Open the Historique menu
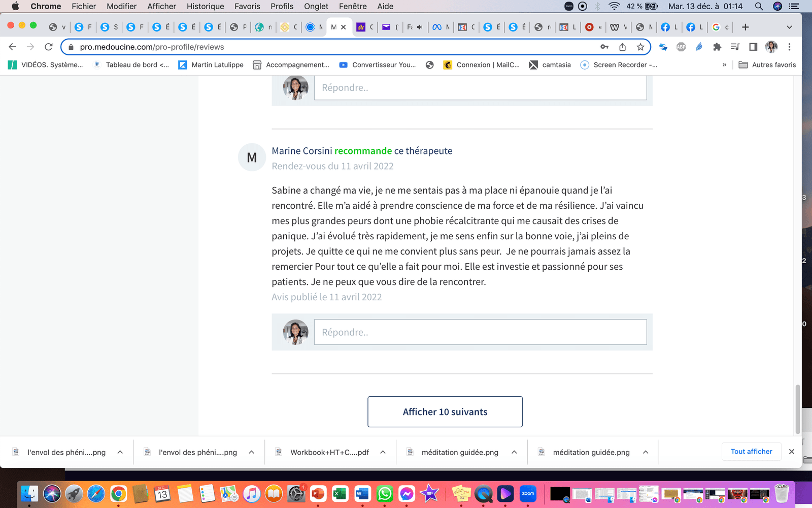Viewport: 812px width, 508px height. click(205, 6)
